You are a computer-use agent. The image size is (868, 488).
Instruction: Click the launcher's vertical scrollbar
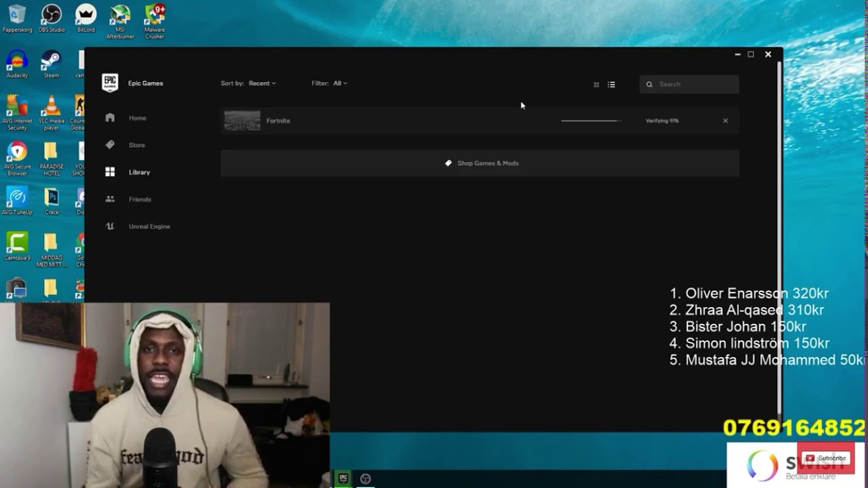point(780,237)
